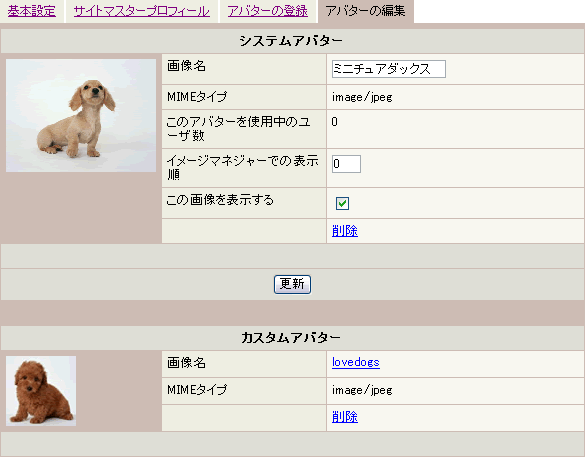The width and height of the screenshot is (585, 457).
Task: Click the イメージマネジャーでの表示順 label
Action: pos(243,168)
